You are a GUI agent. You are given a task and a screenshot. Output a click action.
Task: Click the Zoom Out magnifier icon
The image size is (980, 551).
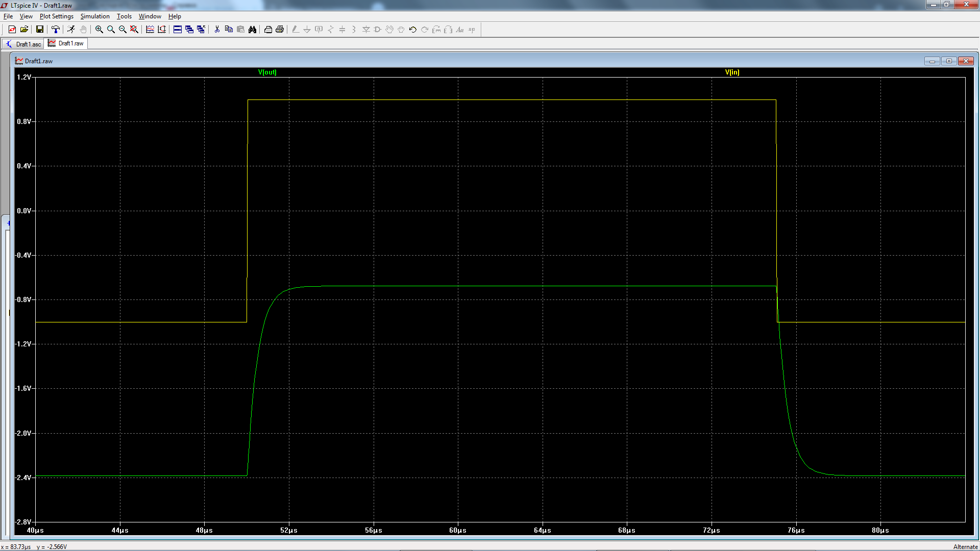pyautogui.click(x=122, y=30)
